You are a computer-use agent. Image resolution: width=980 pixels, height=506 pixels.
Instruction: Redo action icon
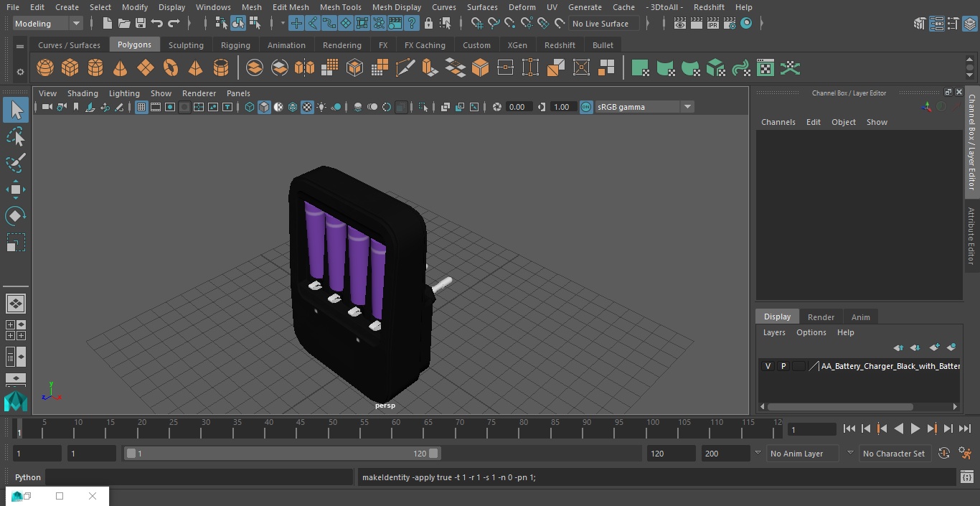point(174,24)
